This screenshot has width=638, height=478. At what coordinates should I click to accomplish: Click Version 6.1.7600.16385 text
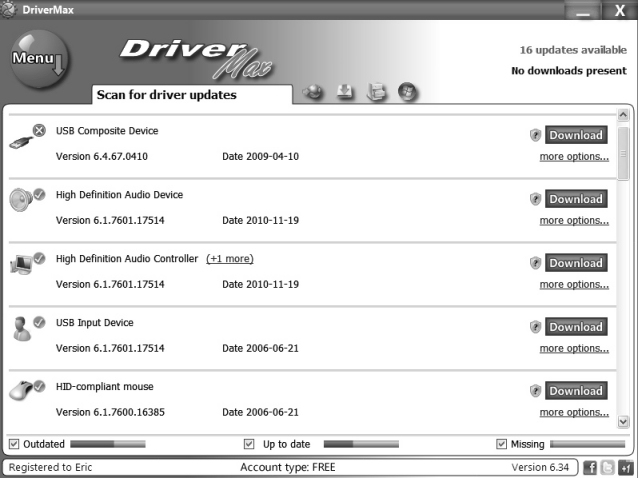(110, 412)
